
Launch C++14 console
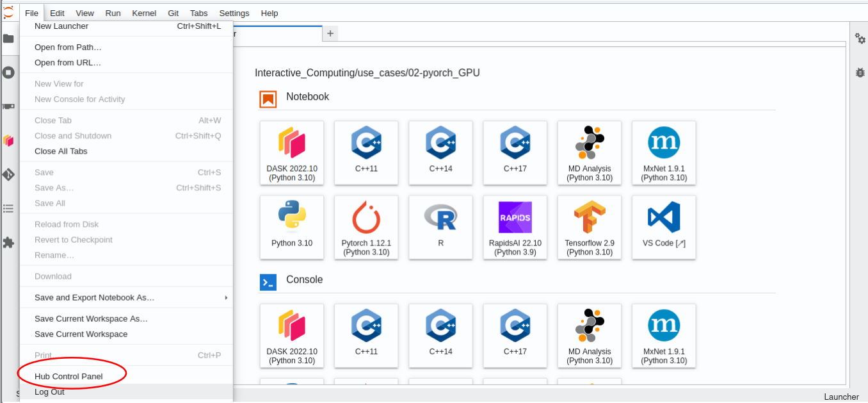(x=440, y=335)
